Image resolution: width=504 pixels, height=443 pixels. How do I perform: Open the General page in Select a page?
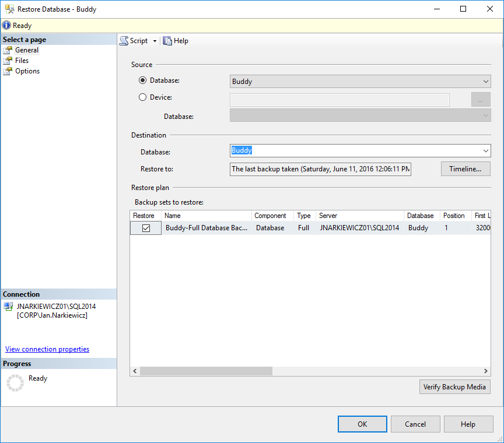26,50
